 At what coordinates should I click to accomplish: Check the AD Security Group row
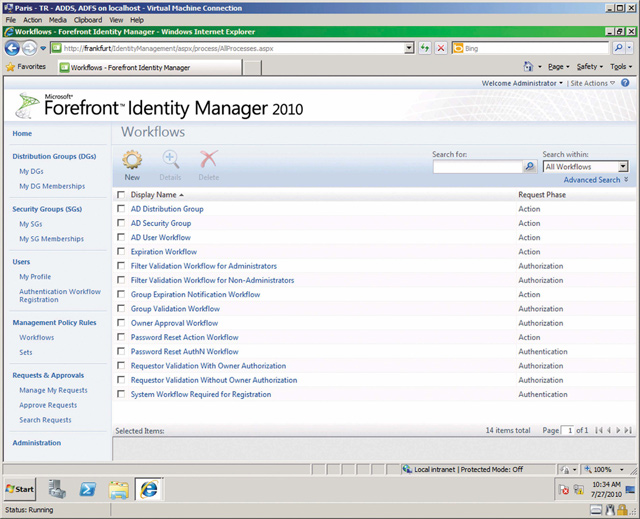pyautogui.click(x=121, y=223)
